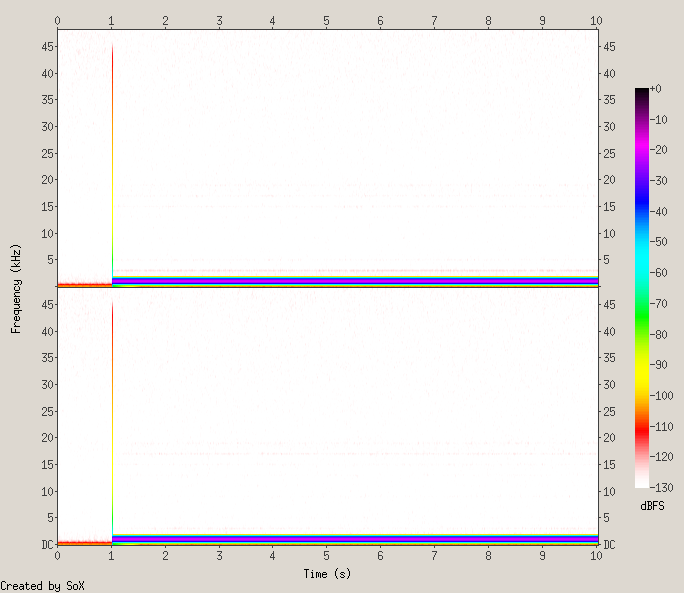Click the "-30" label on dBFS scale
The height and width of the screenshot is (593, 684).
658,181
